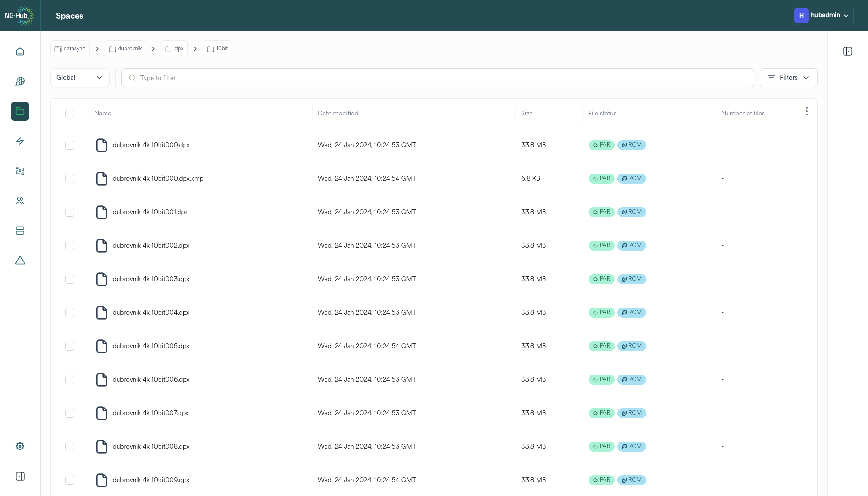This screenshot has height=496, width=868.
Task: Collapse the right panel using its toggle
Action: [x=848, y=51]
